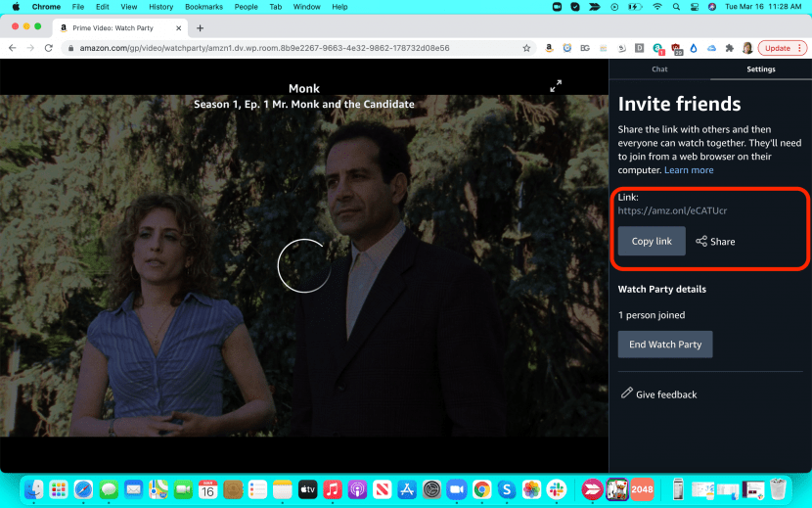Open the gray D extension icon
The image size is (812, 508).
640,48
